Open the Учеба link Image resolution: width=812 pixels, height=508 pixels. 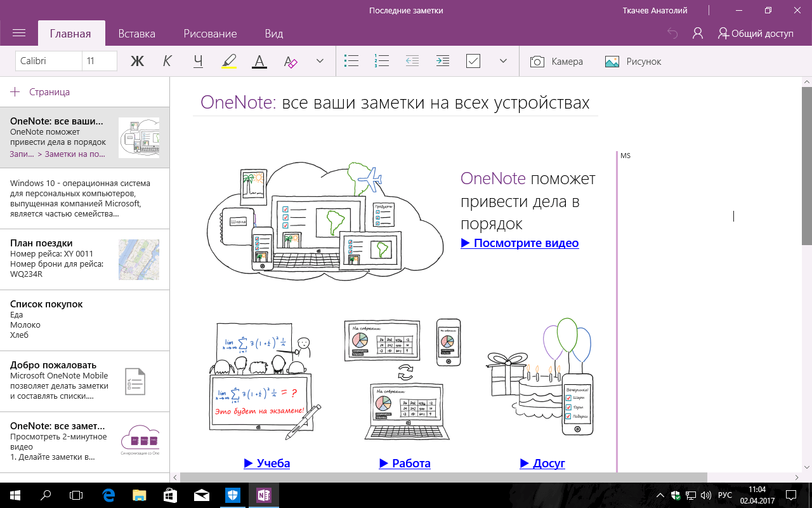(267, 463)
